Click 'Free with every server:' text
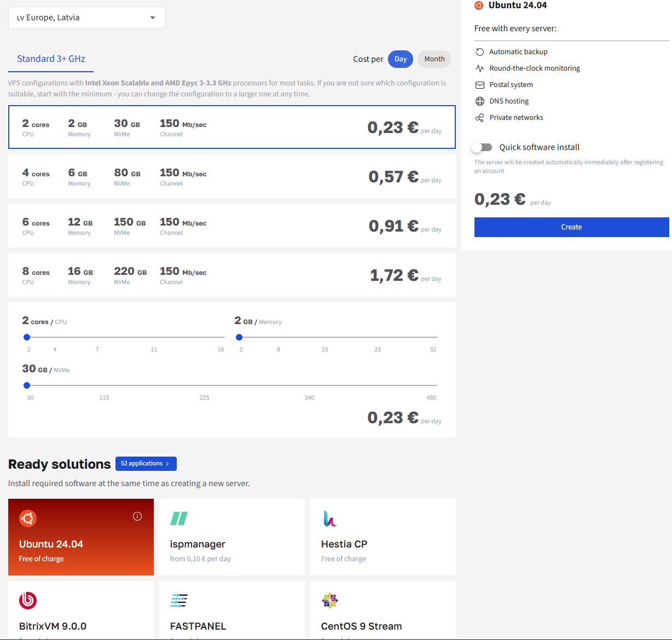 click(x=515, y=28)
